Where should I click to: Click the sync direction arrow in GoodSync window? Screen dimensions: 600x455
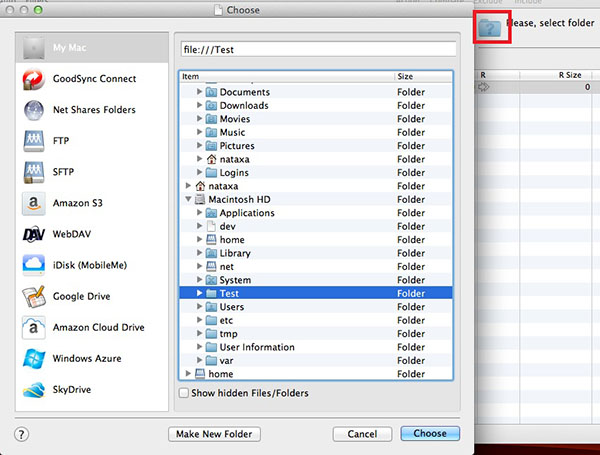click(x=484, y=87)
